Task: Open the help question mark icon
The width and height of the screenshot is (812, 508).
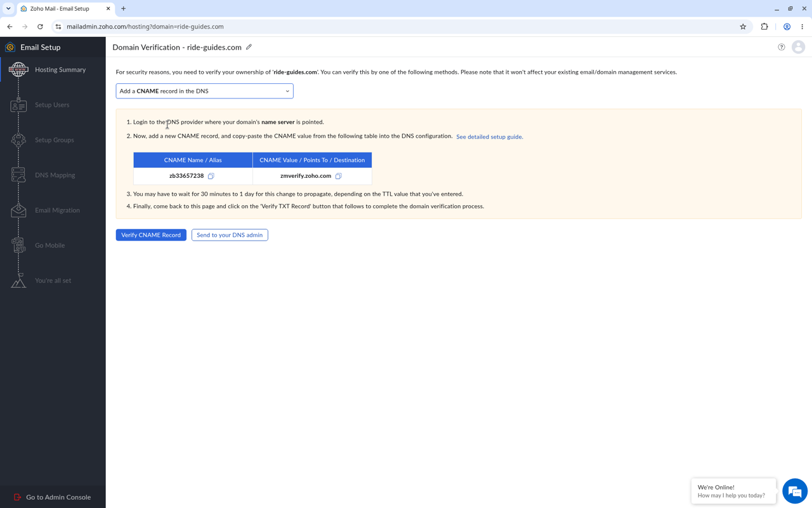Action: click(x=782, y=47)
